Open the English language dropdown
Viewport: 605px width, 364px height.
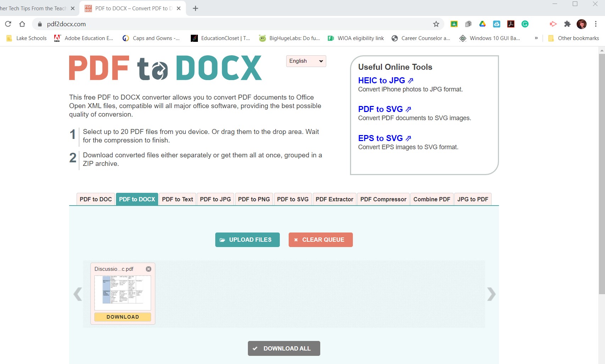305,61
